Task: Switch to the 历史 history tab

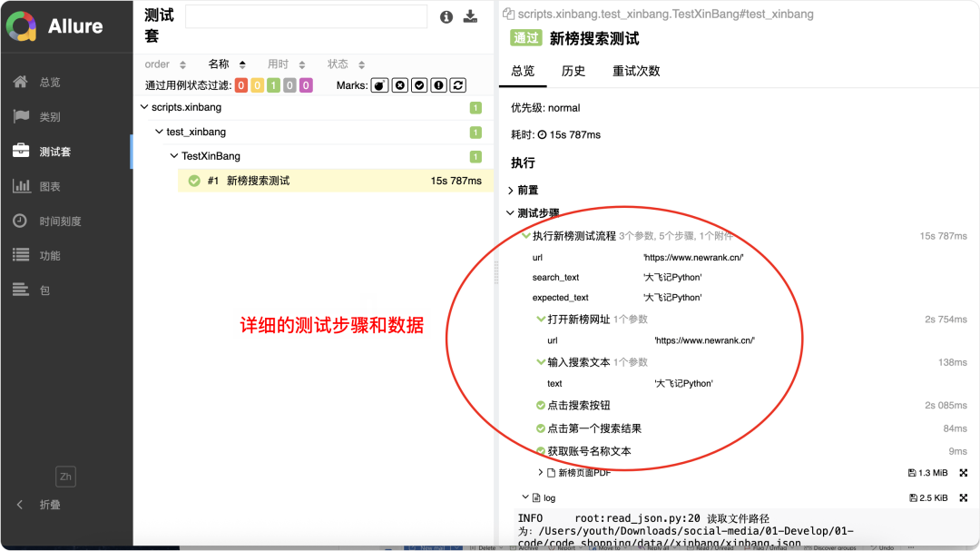Action: pyautogui.click(x=573, y=71)
